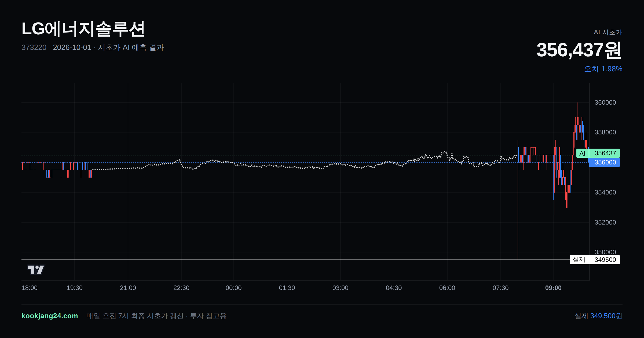Click the 실제 label on price line

click(579, 260)
